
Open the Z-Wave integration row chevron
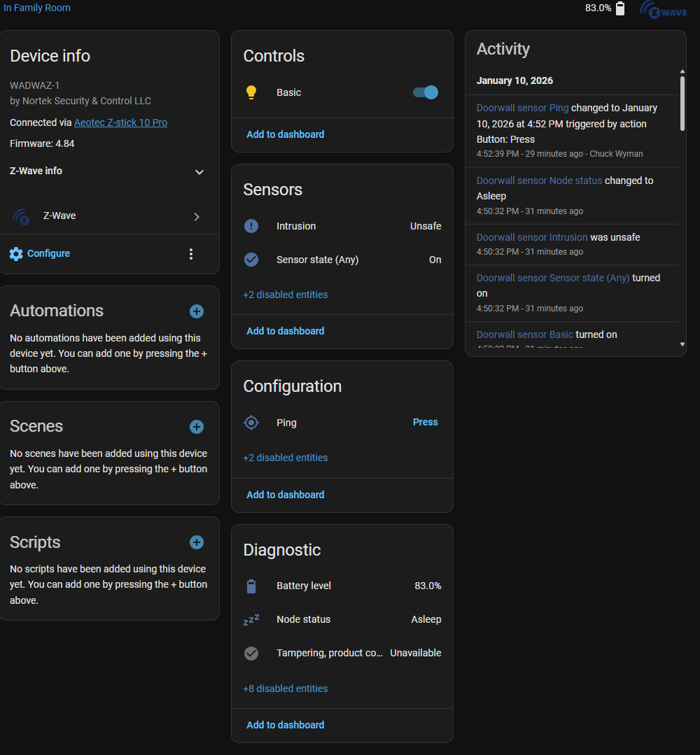pyautogui.click(x=197, y=217)
